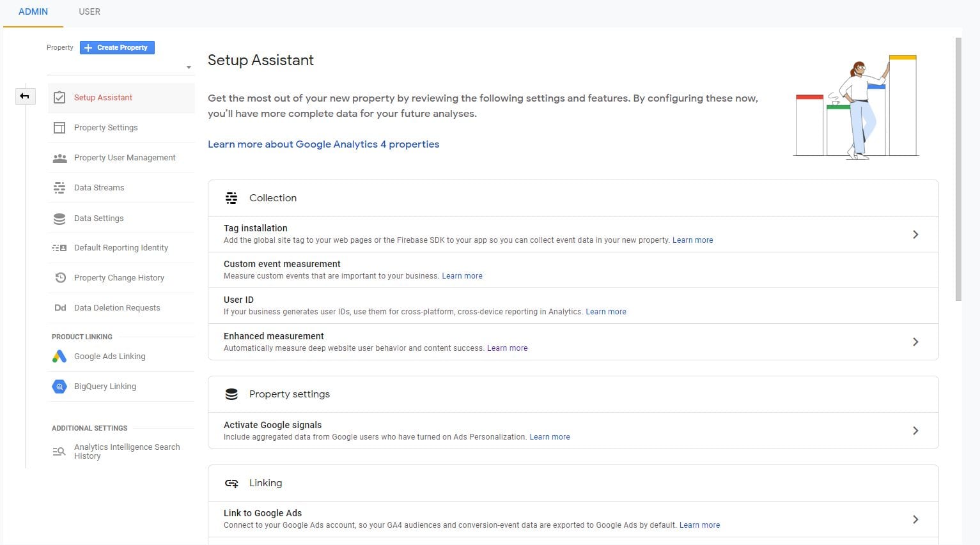Screen dimensions: 980x545
Task: Click the BigQuery Linking icon
Action: coord(59,386)
